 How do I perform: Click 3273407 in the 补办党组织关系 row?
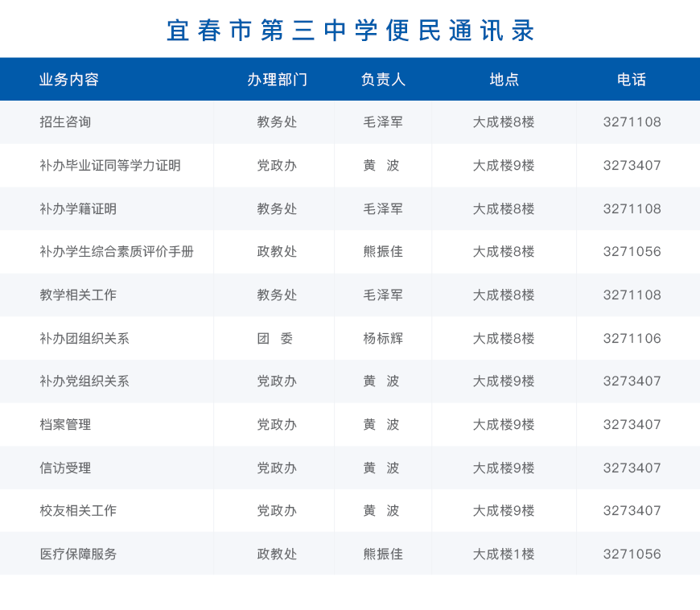click(x=632, y=381)
